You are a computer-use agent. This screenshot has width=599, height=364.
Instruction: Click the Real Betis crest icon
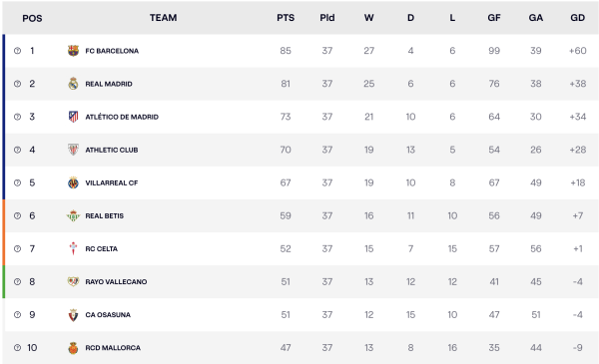point(73,215)
